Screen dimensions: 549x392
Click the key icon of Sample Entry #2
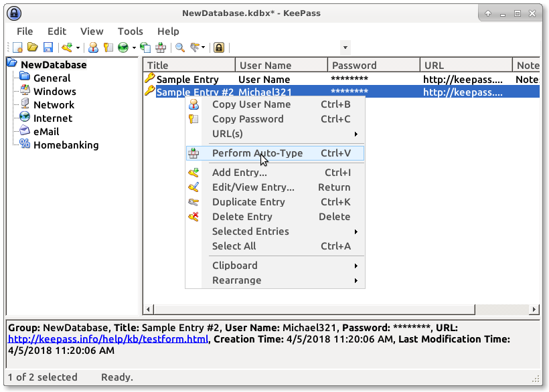pos(149,91)
